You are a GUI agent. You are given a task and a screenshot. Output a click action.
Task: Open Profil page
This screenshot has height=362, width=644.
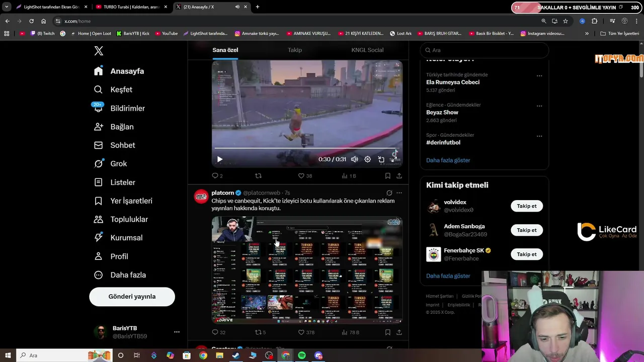[111, 256]
